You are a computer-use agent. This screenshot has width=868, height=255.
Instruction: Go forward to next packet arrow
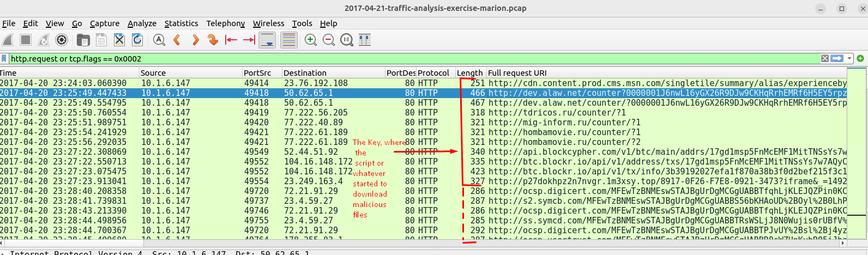[x=195, y=40]
